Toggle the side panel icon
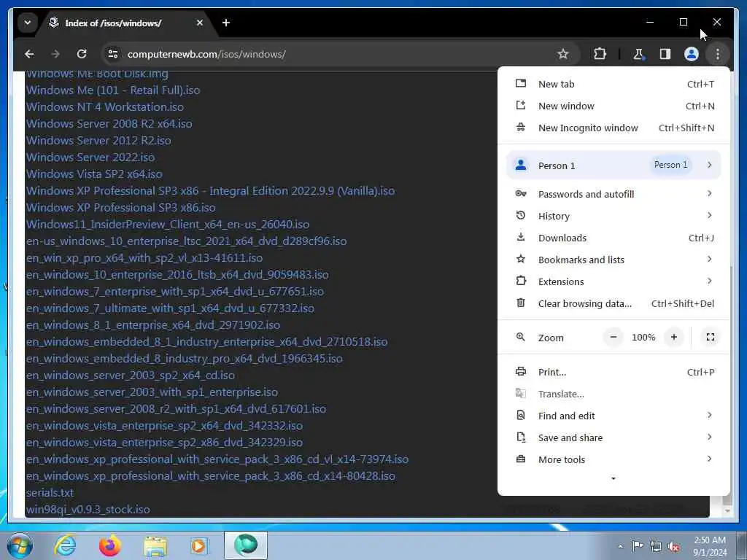This screenshot has height=560, width=747. [665, 54]
